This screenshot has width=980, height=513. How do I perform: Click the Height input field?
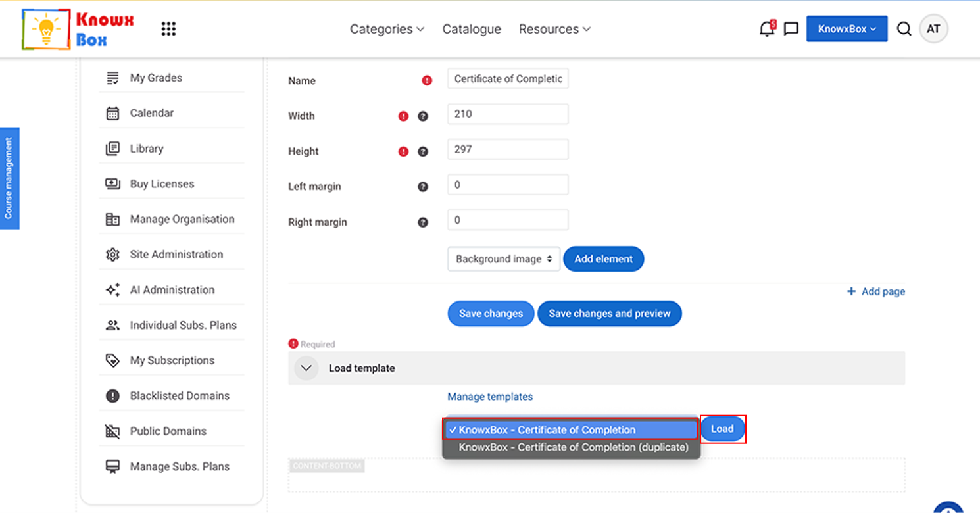coord(508,149)
